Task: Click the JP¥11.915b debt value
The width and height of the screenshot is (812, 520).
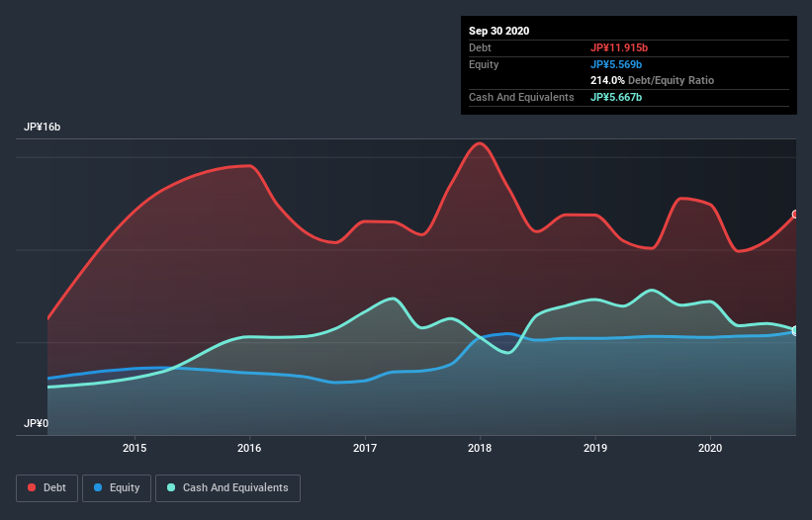Action: pyautogui.click(x=619, y=47)
